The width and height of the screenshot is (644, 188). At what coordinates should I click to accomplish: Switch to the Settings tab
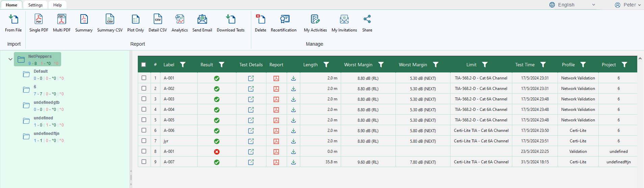click(x=35, y=5)
